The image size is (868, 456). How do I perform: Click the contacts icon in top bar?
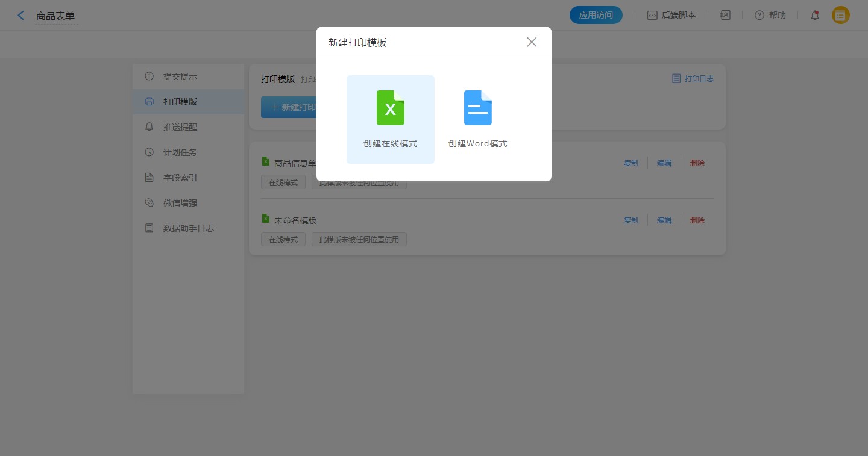tap(725, 16)
